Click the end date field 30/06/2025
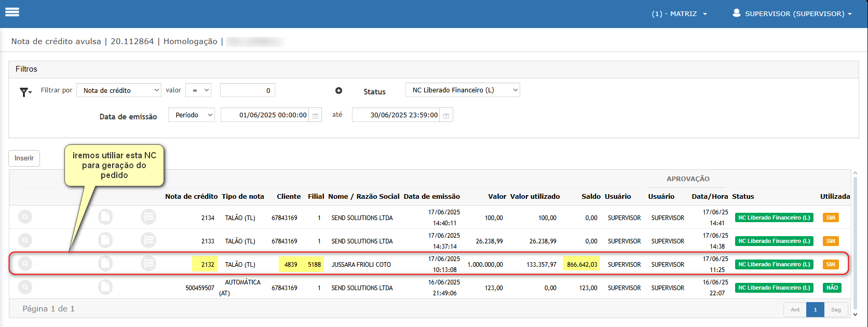 coord(396,115)
